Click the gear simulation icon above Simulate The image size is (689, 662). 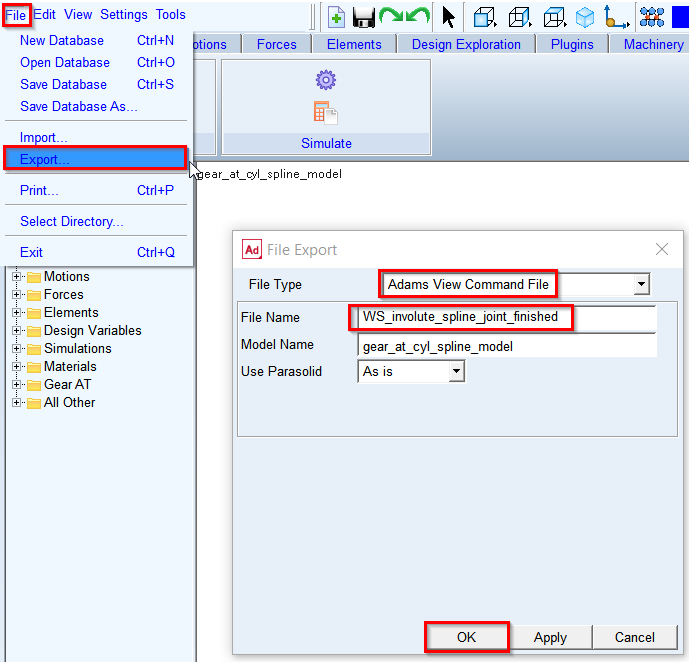326,80
